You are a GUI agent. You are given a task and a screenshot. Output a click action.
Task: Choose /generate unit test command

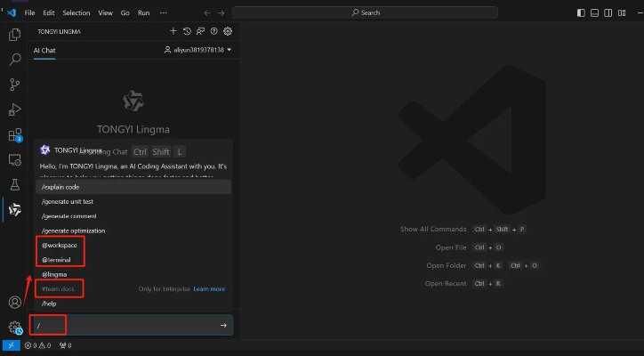click(x=68, y=202)
